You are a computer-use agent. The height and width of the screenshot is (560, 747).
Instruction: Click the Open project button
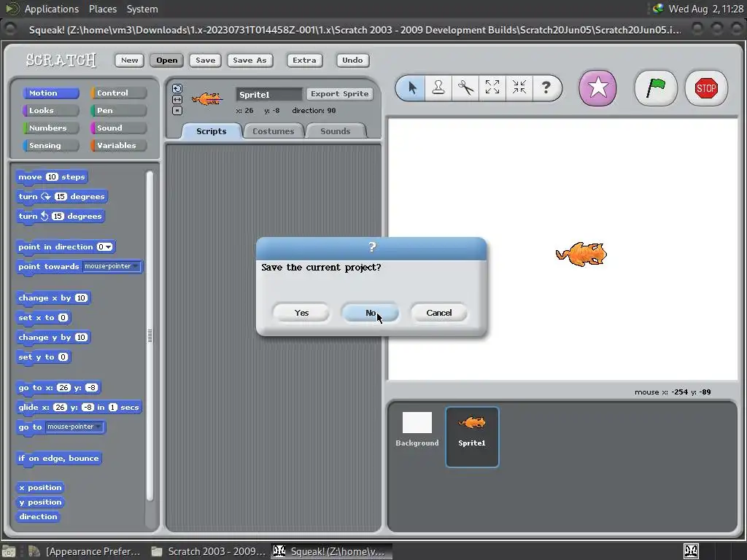167,60
